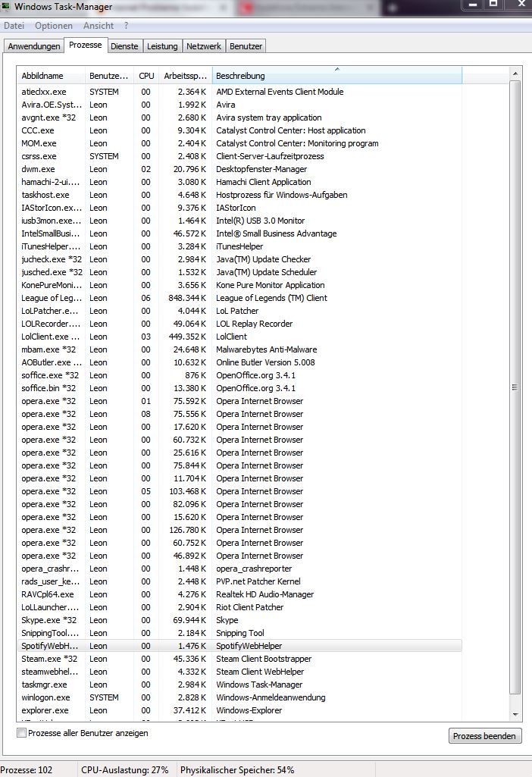Click the Prozess beenden button

coord(484,736)
